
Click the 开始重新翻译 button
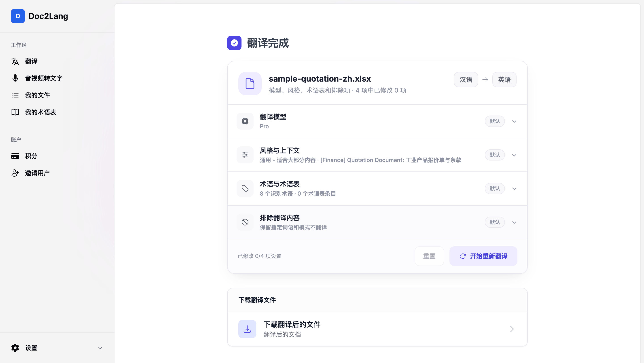pyautogui.click(x=483, y=256)
